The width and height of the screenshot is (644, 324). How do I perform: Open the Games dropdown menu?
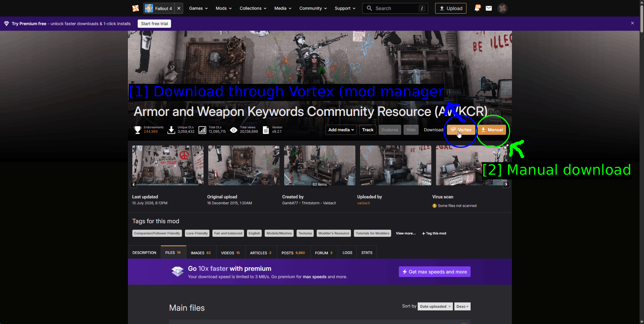[198, 8]
